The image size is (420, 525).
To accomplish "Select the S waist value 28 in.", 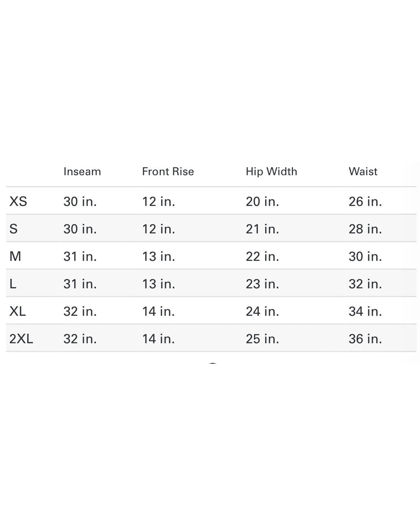I will [365, 229].
